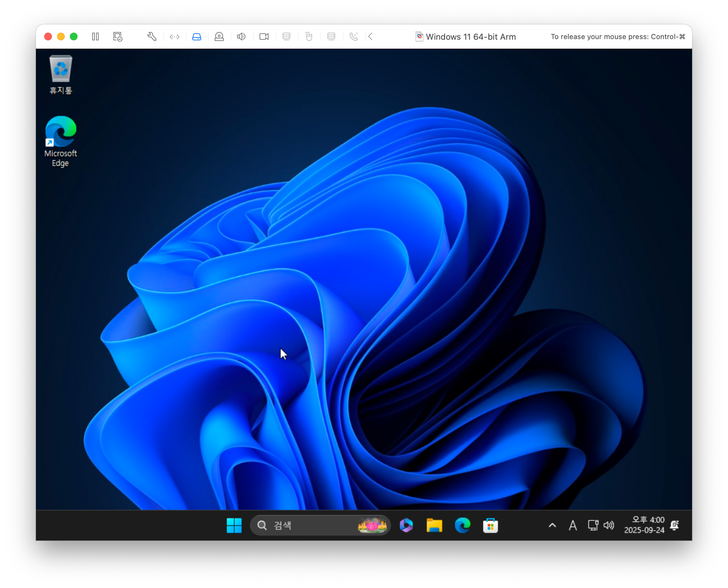Click the camera device icon in toolbar
The height and width of the screenshot is (588, 728).
pos(219,37)
